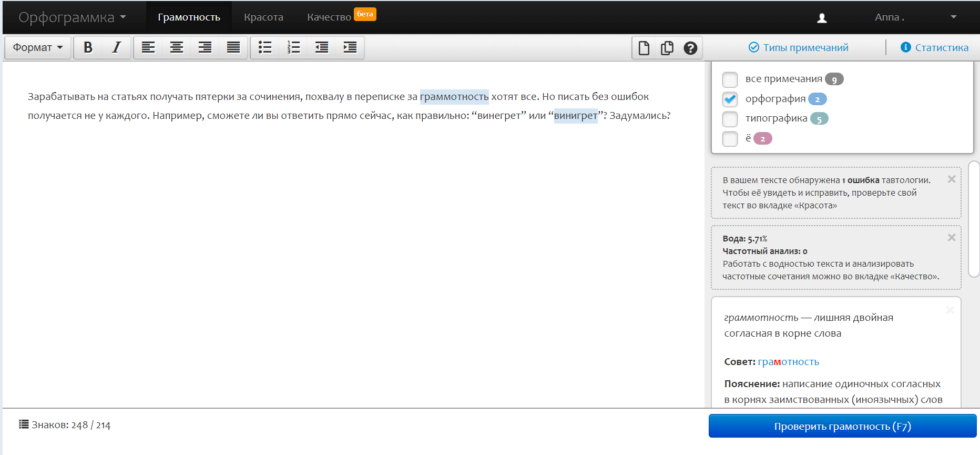Expand the Орфограммка logo menu
The width and height of the screenshot is (980, 455).
[73, 17]
